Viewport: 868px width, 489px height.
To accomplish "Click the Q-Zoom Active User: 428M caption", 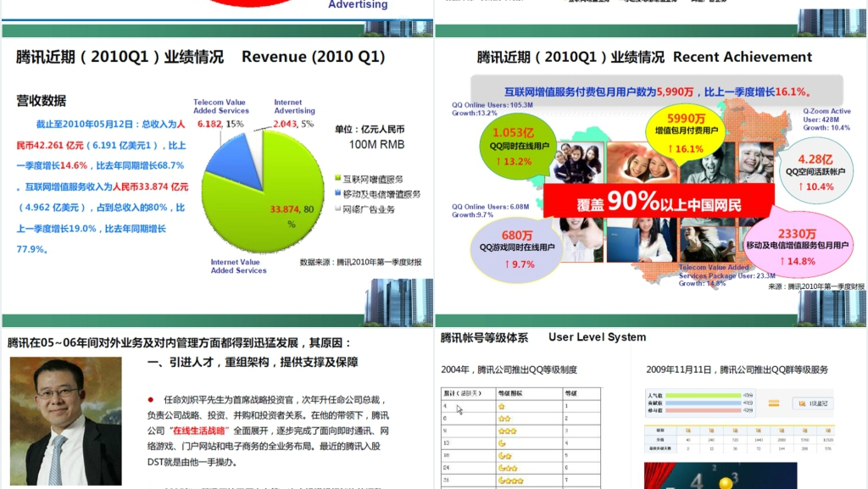I will [x=827, y=119].
